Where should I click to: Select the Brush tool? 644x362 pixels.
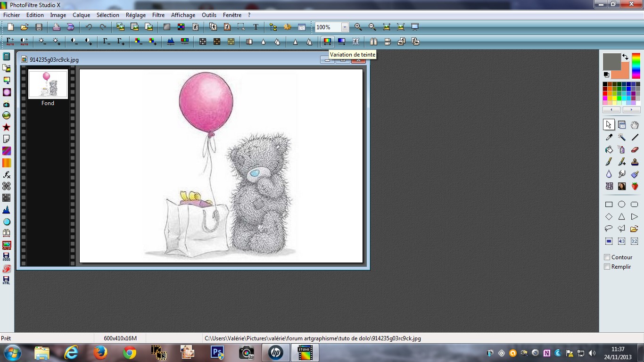[x=609, y=162]
